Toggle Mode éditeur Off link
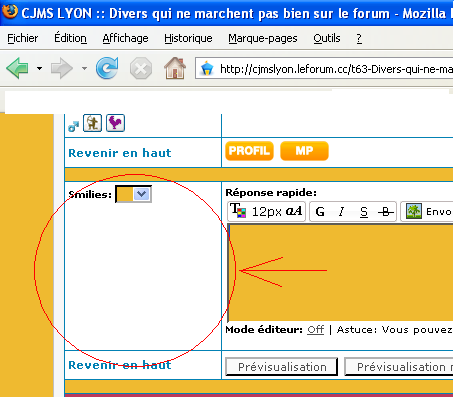This screenshot has width=454, height=397. tap(315, 330)
